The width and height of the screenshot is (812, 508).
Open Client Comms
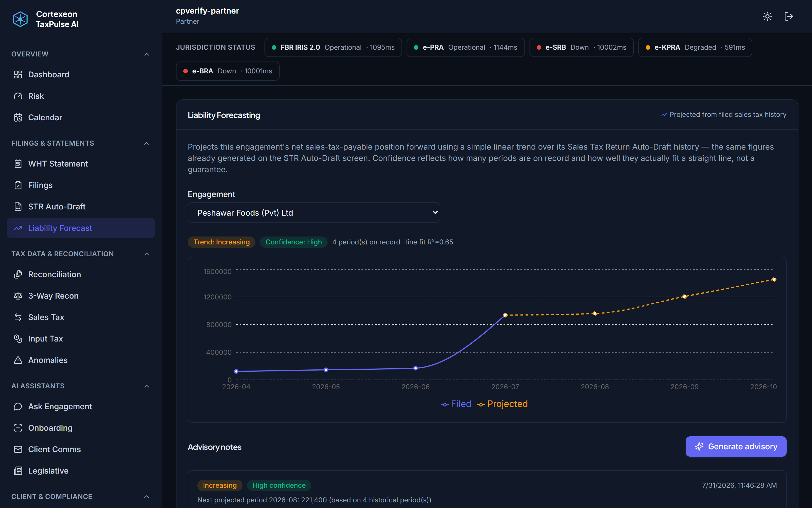click(81, 449)
